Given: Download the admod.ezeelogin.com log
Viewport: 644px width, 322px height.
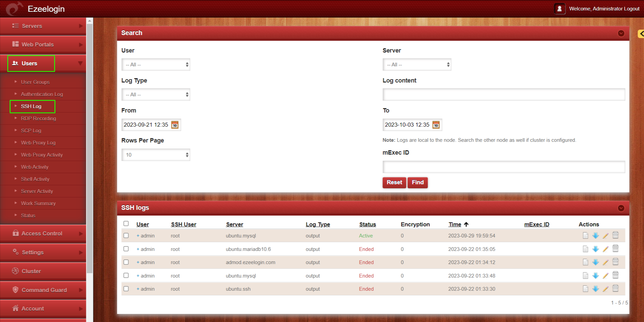Looking at the screenshot, I should click(x=595, y=262).
